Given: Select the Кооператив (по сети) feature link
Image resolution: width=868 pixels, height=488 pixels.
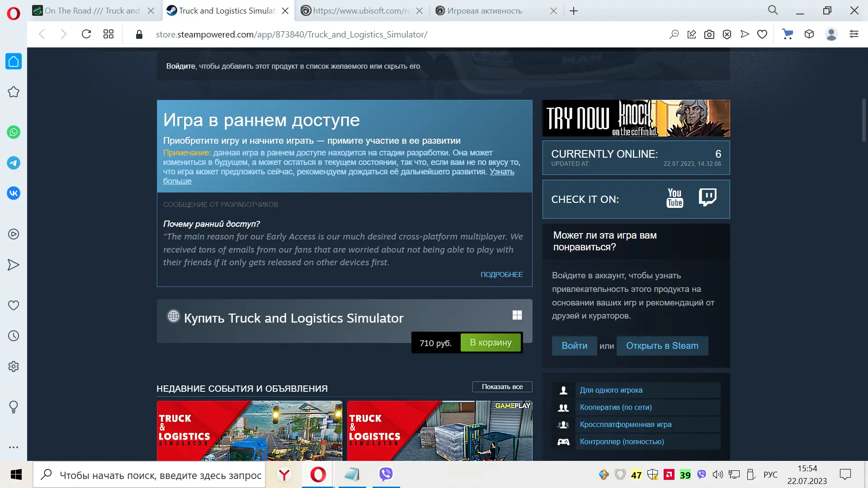Looking at the screenshot, I should (616, 408).
